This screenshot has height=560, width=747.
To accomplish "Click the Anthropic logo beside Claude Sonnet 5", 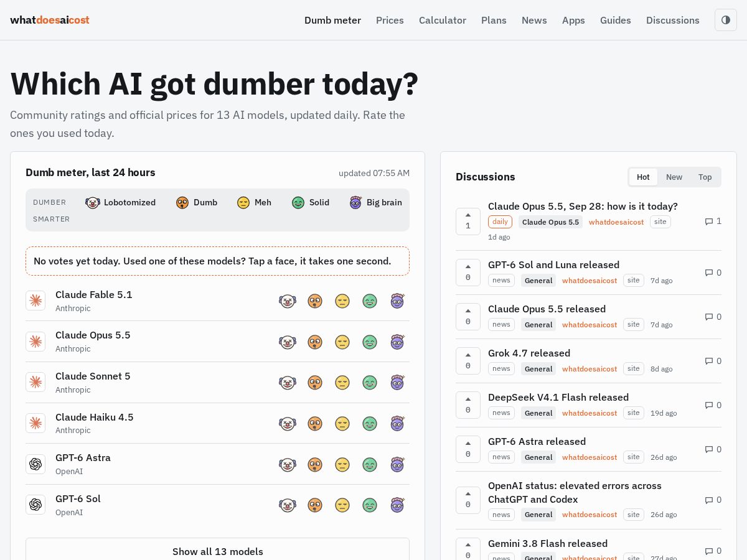I will coord(35,382).
